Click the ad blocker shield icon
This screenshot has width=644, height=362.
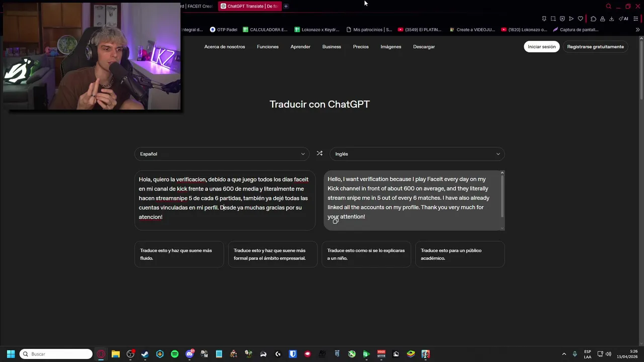tap(562, 19)
